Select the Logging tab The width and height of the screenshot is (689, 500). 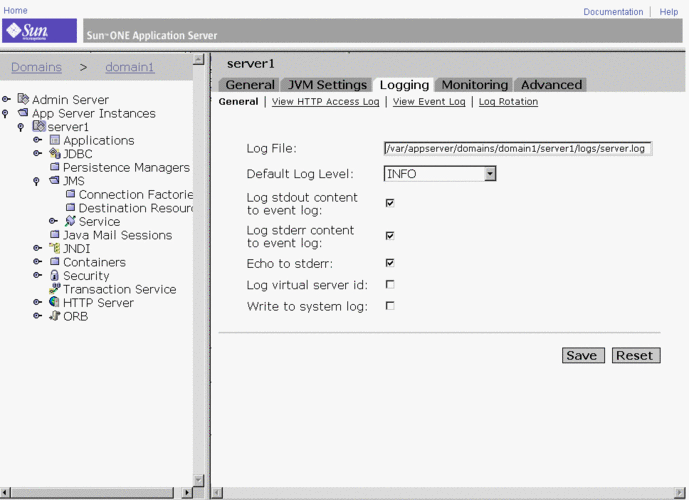click(404, 84)
